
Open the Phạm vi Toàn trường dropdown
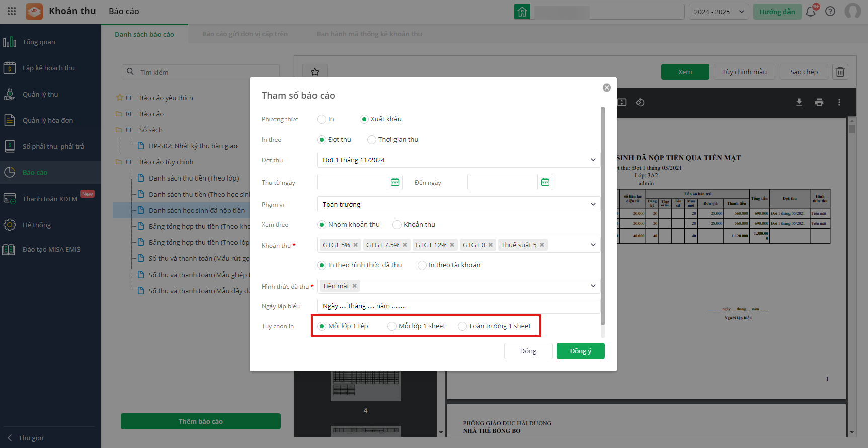[458, 204]
